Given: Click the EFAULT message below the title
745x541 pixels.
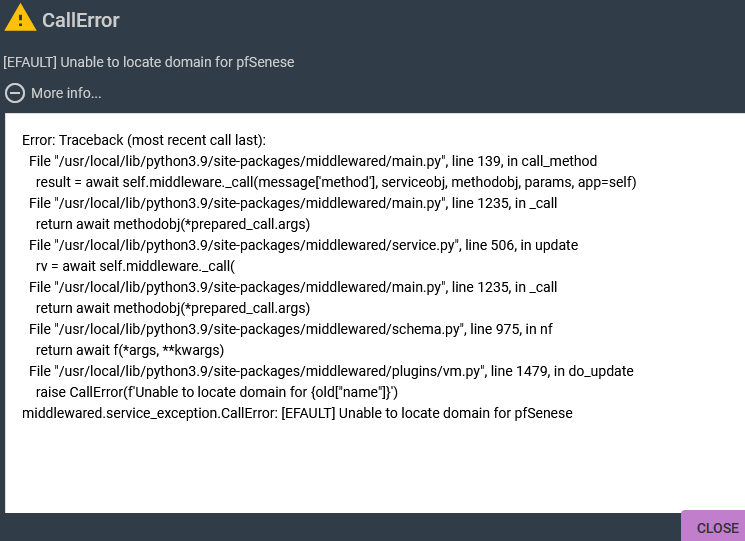Looking at the screenshot, I should click(148, 62).
